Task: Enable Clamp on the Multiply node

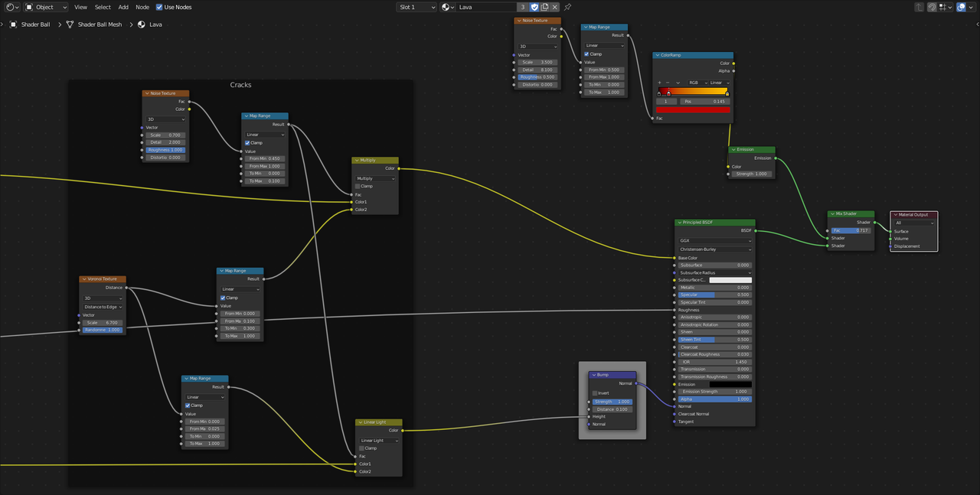Action: point(358,186)
